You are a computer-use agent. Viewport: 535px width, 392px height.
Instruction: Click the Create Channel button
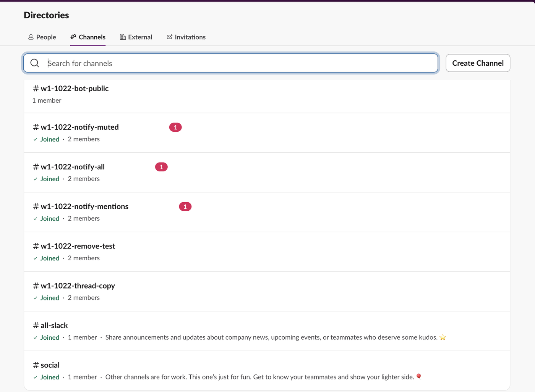478,63
